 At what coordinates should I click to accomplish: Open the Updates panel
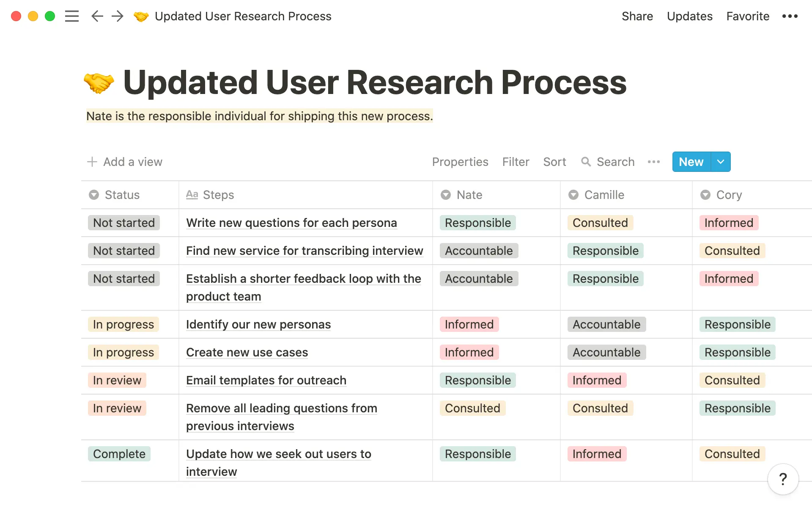tap(689, 16)
